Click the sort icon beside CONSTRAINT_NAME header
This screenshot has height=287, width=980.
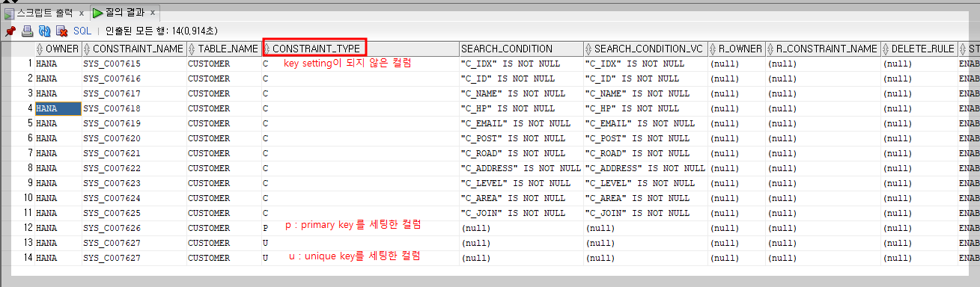(x=88, y=49)
